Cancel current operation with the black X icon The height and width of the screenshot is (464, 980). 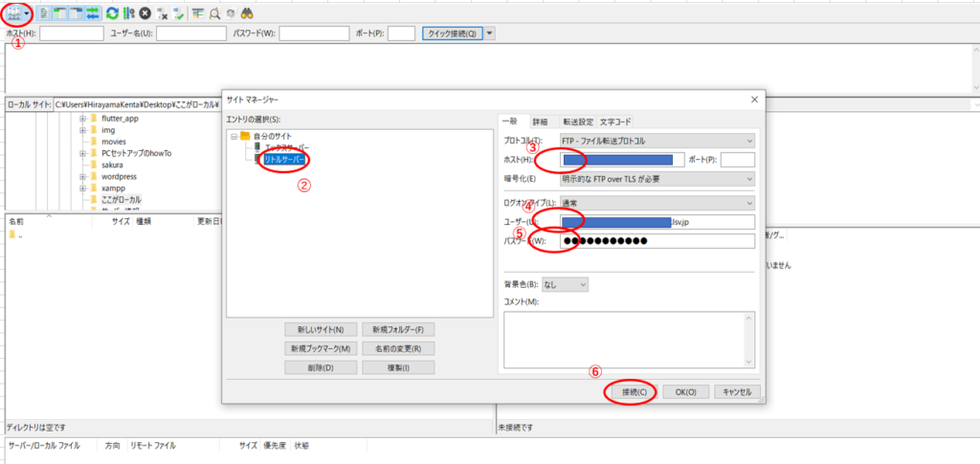[145, 12]
